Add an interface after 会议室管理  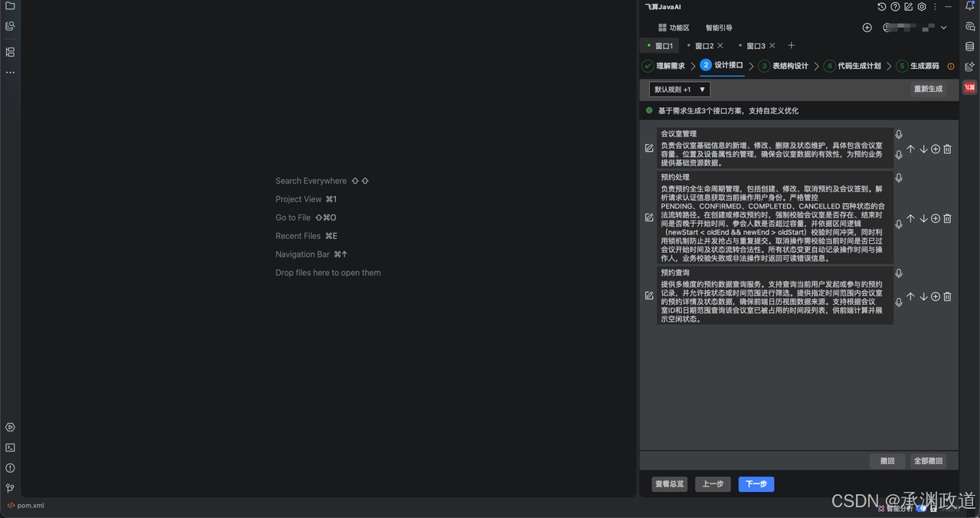pos(936,149)
